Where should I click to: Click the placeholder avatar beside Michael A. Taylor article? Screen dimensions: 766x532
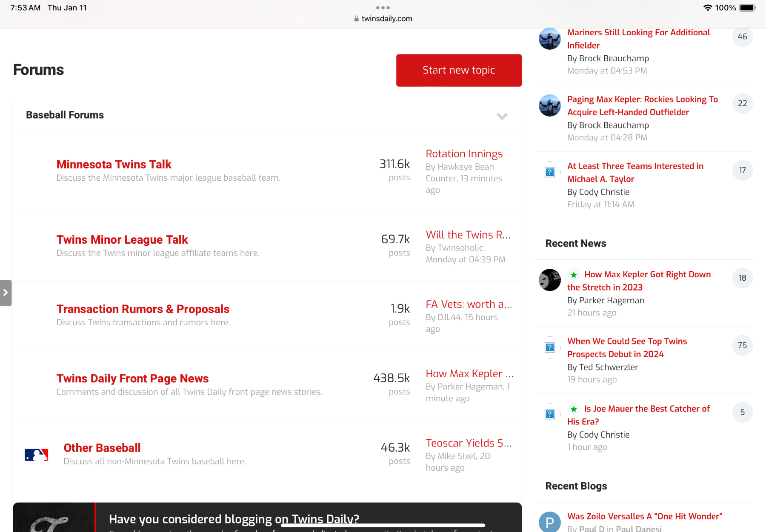549,172
